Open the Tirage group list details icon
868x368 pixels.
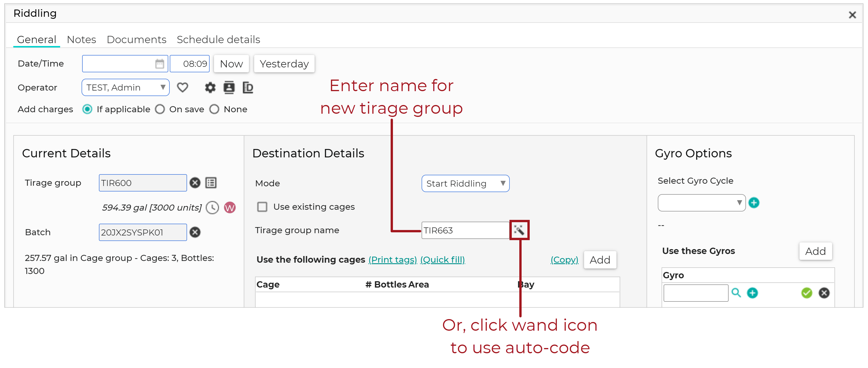[211, 183]
